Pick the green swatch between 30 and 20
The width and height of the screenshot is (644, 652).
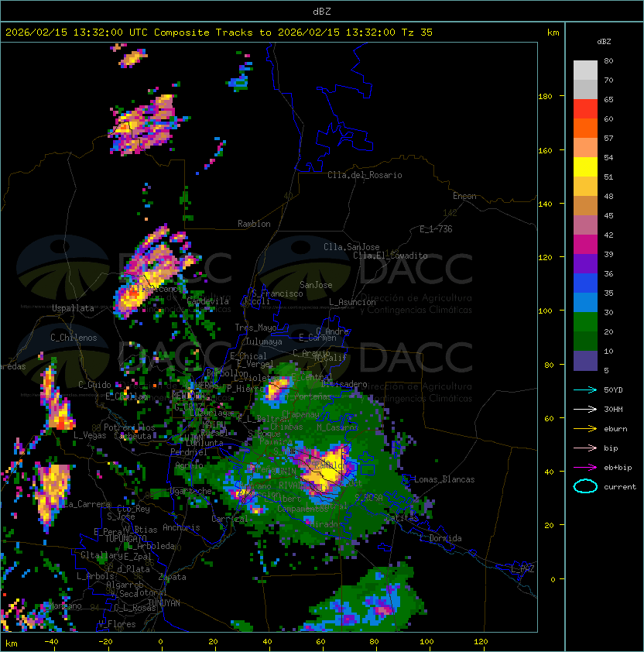tap(585, 322)
